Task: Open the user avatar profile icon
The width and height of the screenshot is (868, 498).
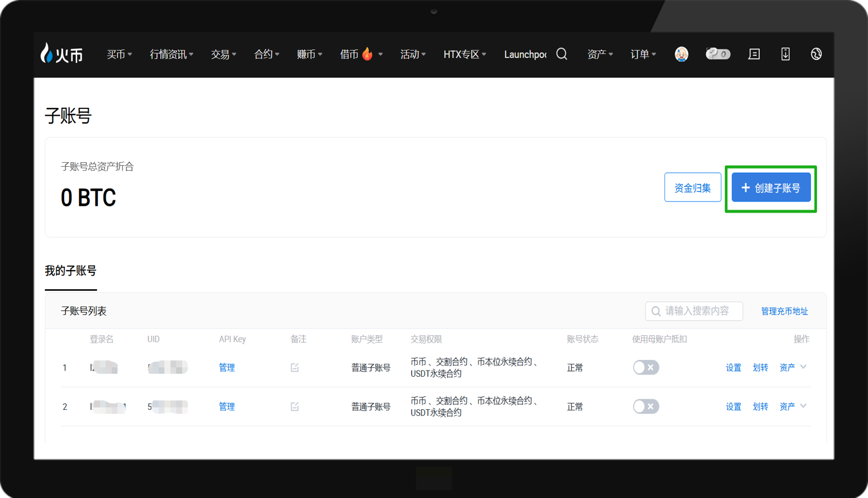Action: point(681,54)
